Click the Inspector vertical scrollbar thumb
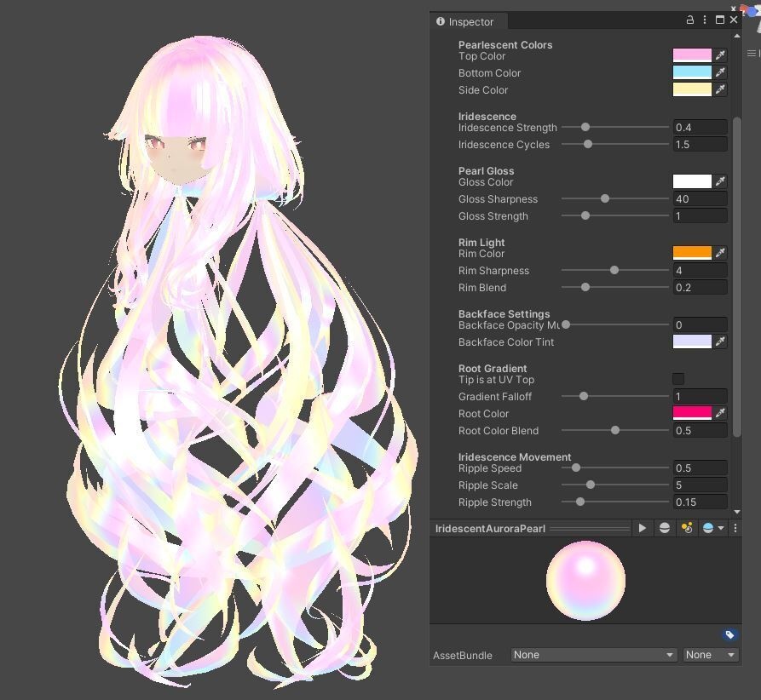 click(737, 277)
